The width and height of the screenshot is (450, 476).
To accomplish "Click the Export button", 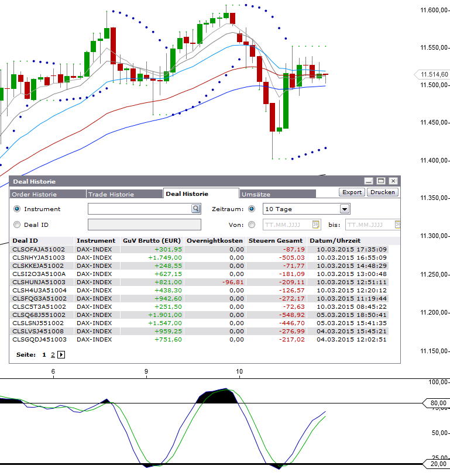I will (x=352, y=192).
